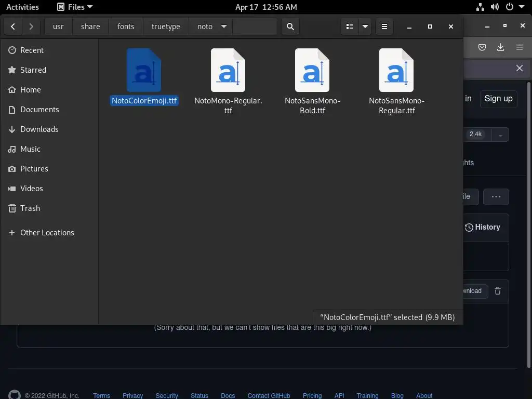The width and height of the screenshot is (532, 399).
Task: Open API link in GitHub footer
Action: click(x=339, y=395)
